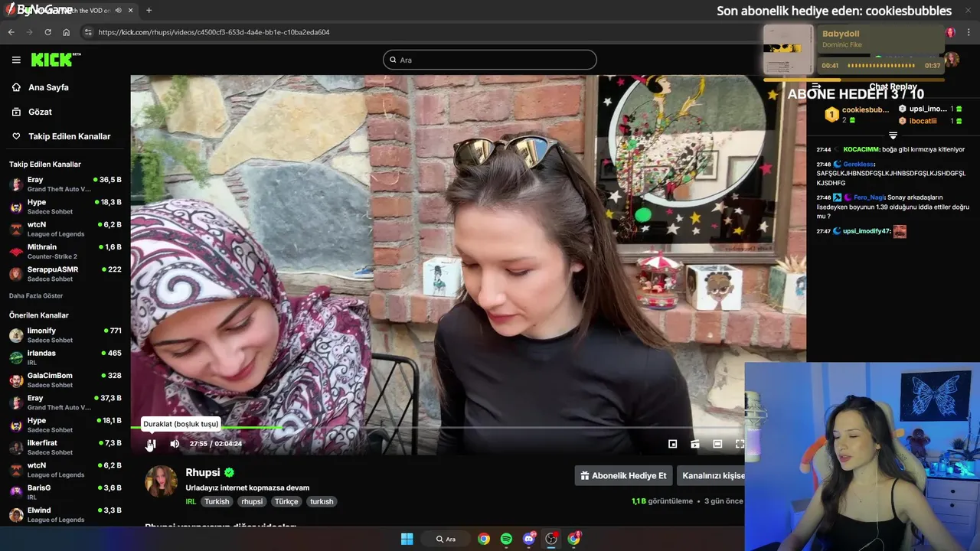Select the Türkçe tag chip
Image resolution: width=980 pixels, height=551 pixels.
286,501
